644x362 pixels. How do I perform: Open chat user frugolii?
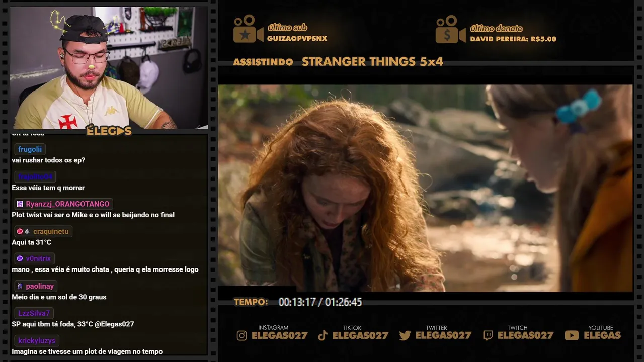coord(30,149)
